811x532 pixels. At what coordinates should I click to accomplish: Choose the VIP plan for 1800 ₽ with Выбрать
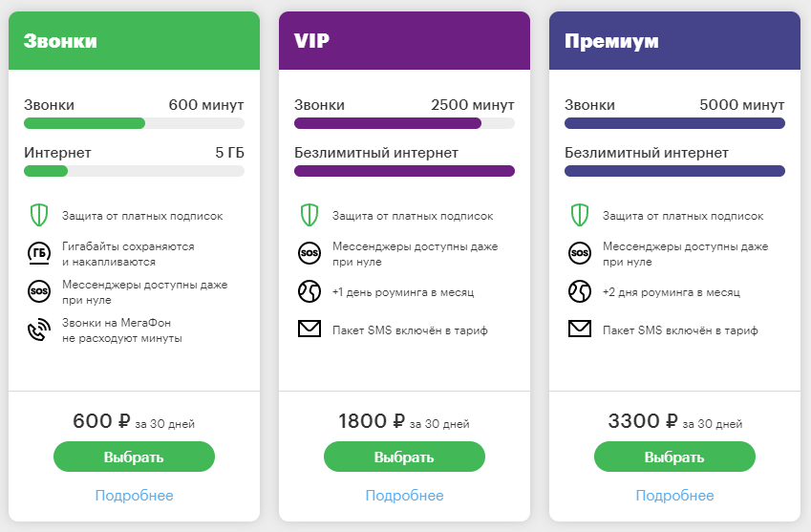click(x=404, y=457)
